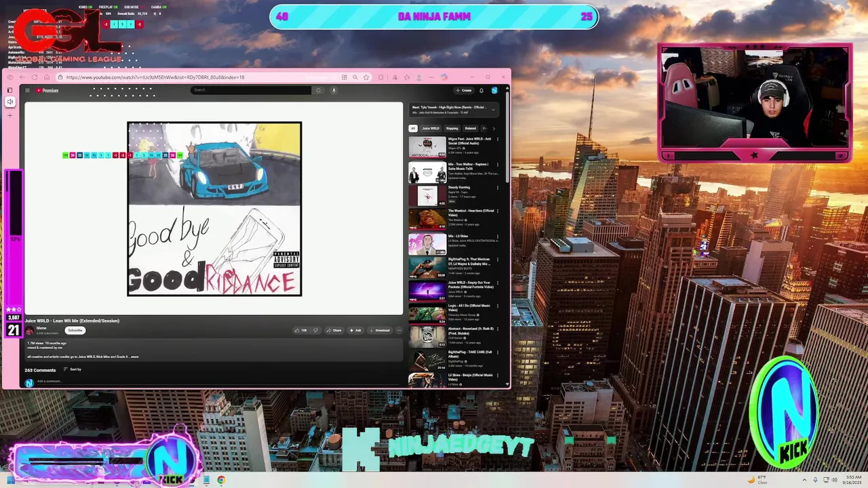Click the Ask button
The image size is (868, 488).
(x=356, y=330)
